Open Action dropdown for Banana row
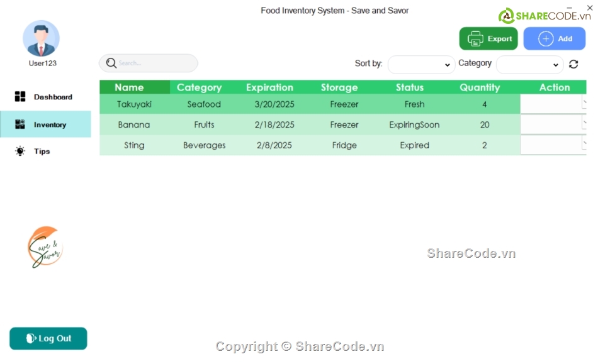The width and height of the screenshot is (598, 364). (x=584, y=124)
